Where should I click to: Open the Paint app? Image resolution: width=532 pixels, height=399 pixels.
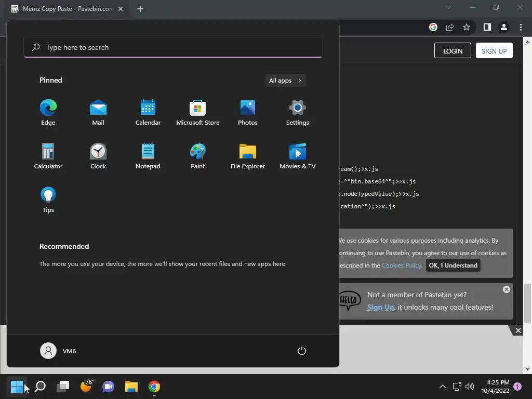pos(198,156)
